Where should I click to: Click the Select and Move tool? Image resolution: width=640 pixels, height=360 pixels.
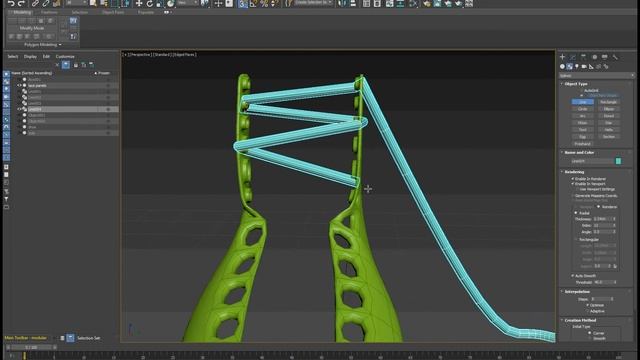pos(139,3)
